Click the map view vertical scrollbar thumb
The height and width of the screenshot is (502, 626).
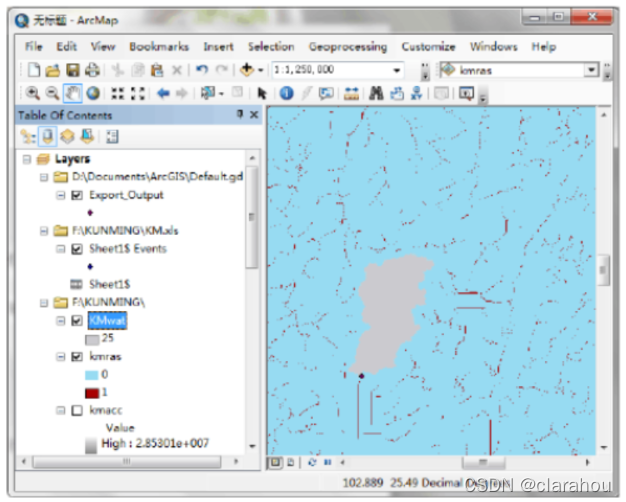603,270
